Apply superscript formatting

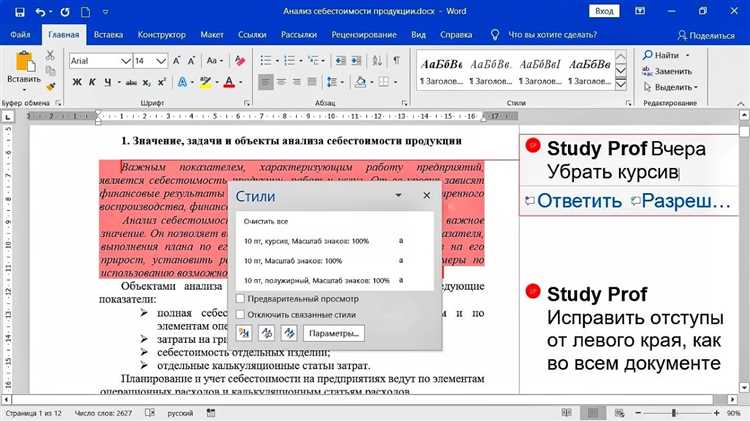pyautogui.click(x=162, y=82)
